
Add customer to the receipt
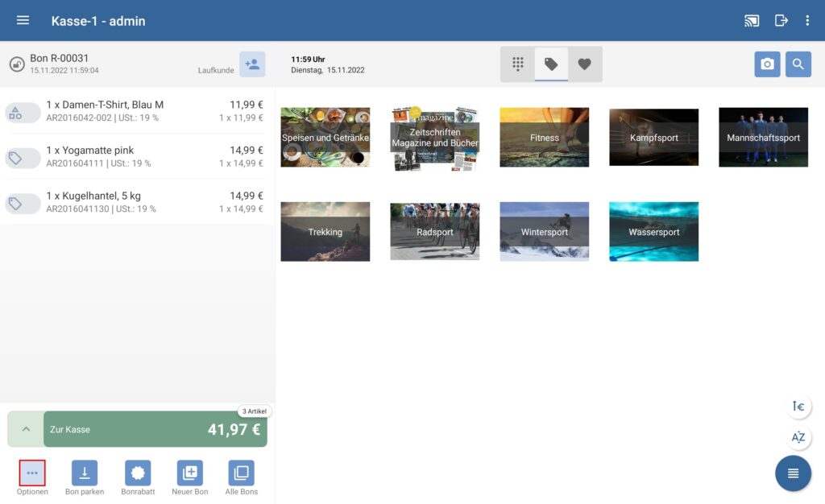pos(252,64)
